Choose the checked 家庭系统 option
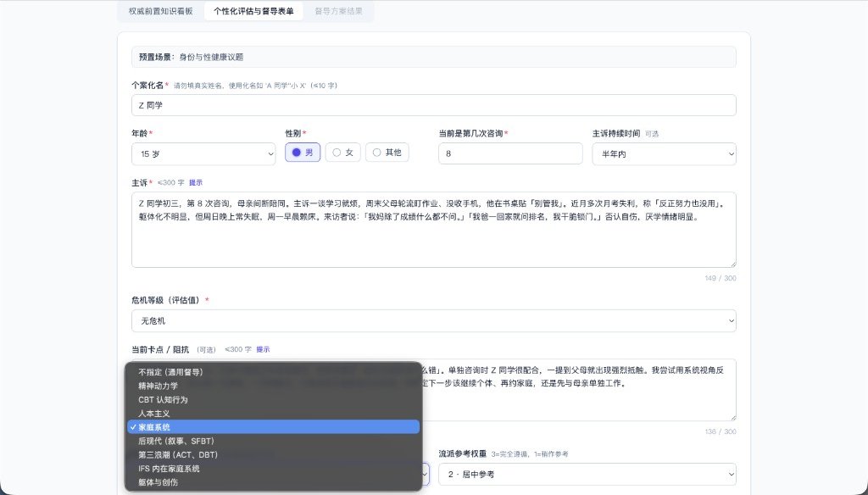The height and width of the screenshot is (495, 868). click(x=274, y=427)
